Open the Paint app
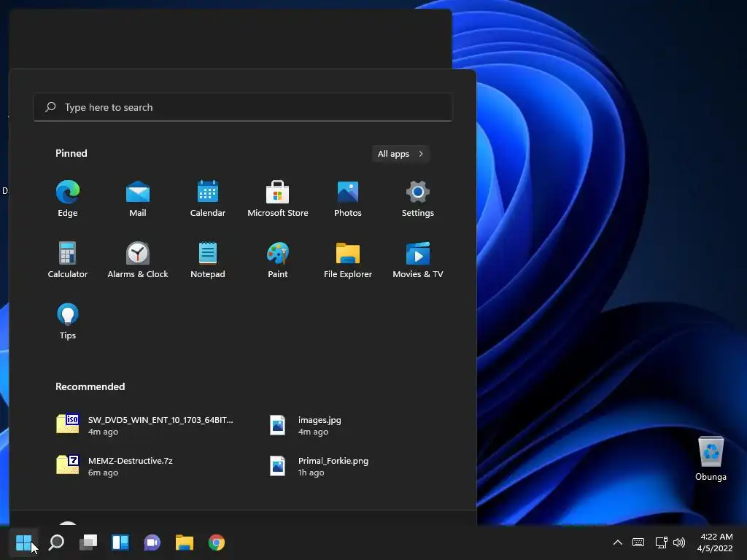The width and height of the screenshot is (747, 560). pyautogui.click(x=278, y=260)
